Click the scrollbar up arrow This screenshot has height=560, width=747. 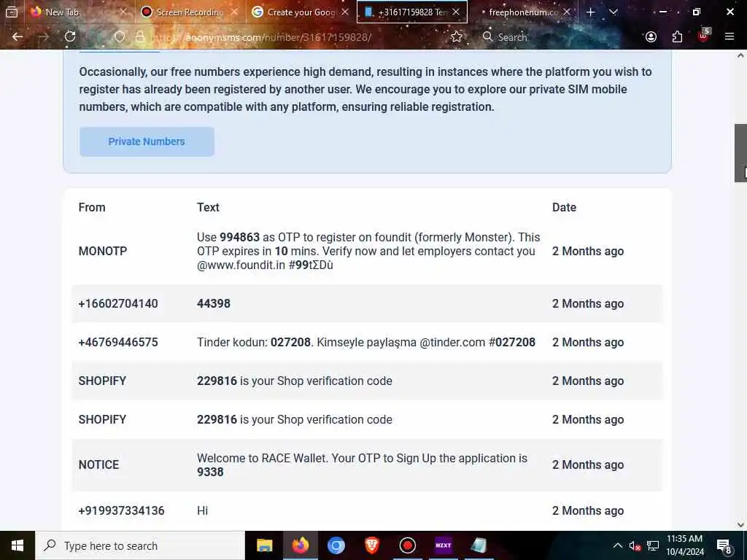tap(740, 55)
